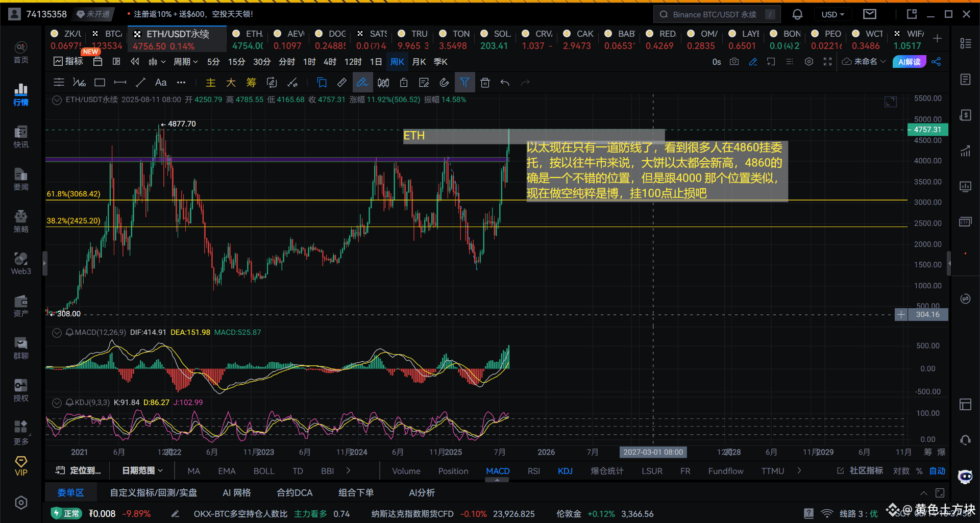Expand more sub indicators after TTMU

coord(799,470)
